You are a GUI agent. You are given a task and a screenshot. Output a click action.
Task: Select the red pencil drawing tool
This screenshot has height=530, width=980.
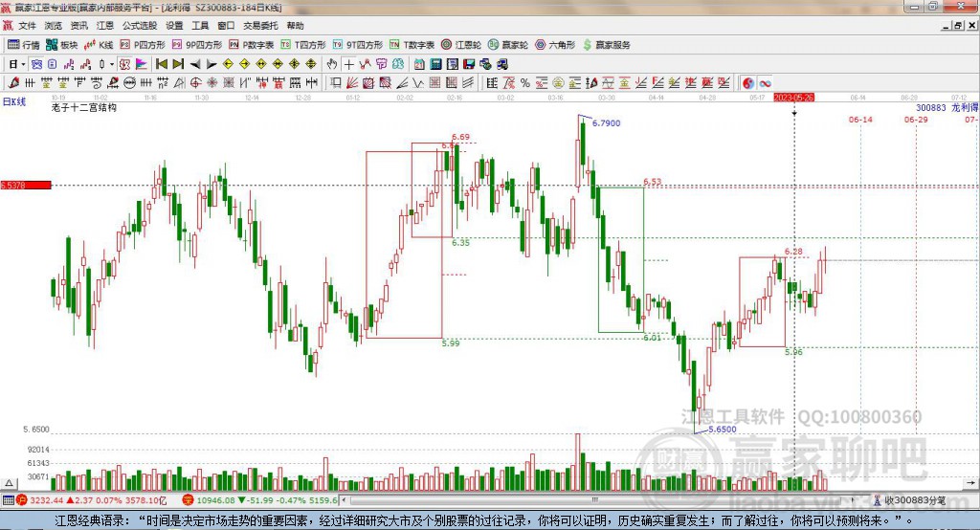coord(13,83)
